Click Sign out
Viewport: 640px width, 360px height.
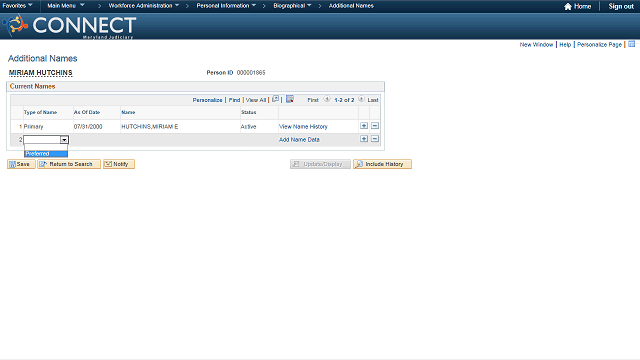tap(621, 6)
